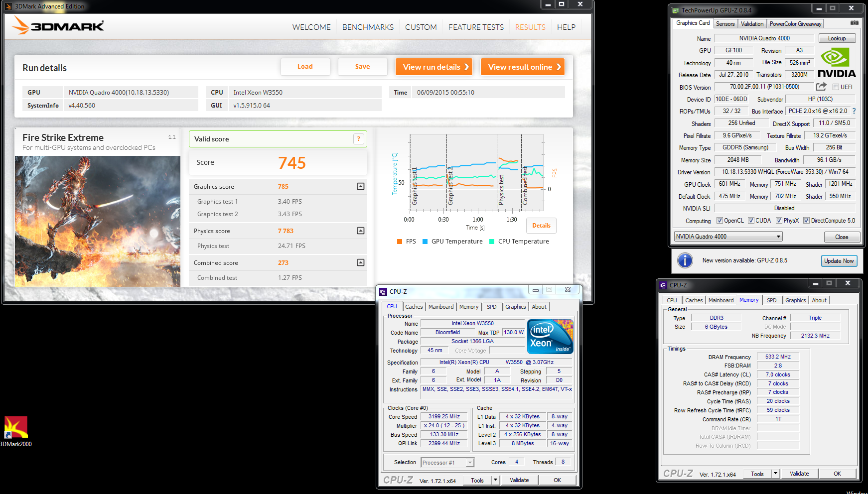Click the blue info icon for new version
The width and height of the screenshot is (868, 494).
[685, 260]
